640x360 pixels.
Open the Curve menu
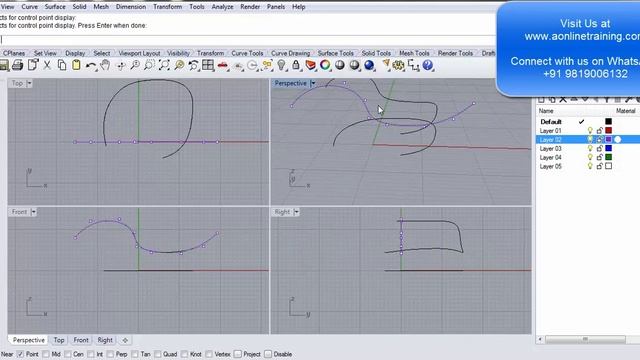tap(29, 7)
